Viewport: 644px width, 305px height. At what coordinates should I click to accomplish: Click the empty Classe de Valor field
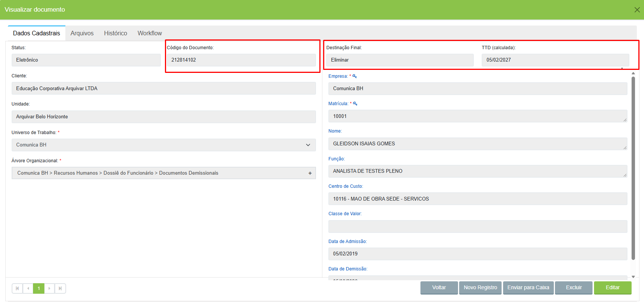478,226
